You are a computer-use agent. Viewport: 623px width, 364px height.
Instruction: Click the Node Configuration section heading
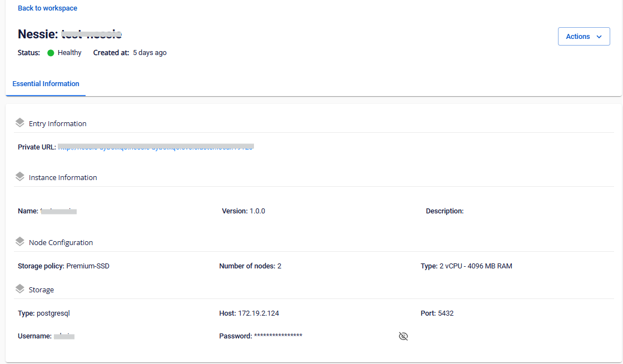(61, 242)
